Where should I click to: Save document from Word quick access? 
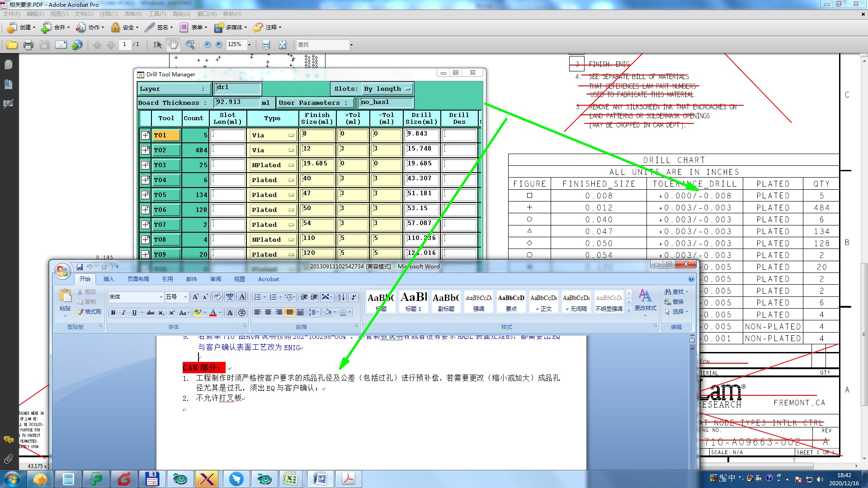point(80,267)
